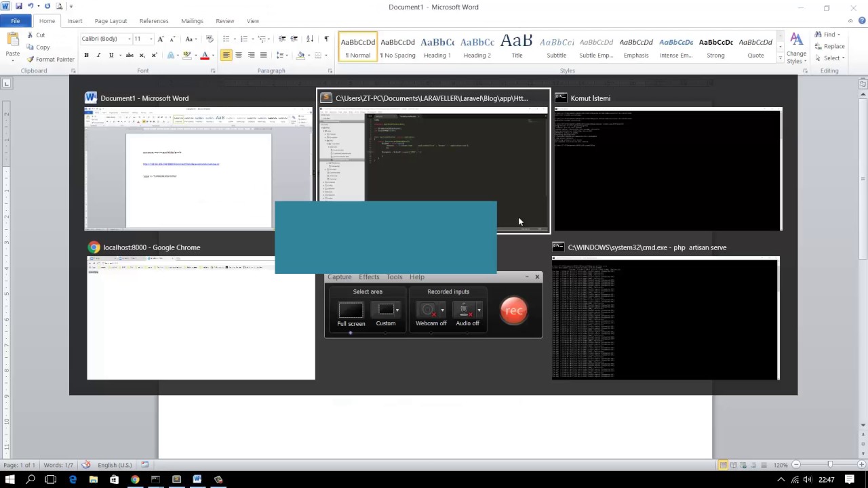This screenshot has width=868, height=488.
Task: Set paragraph alignment to left
Action: [226, 55]
